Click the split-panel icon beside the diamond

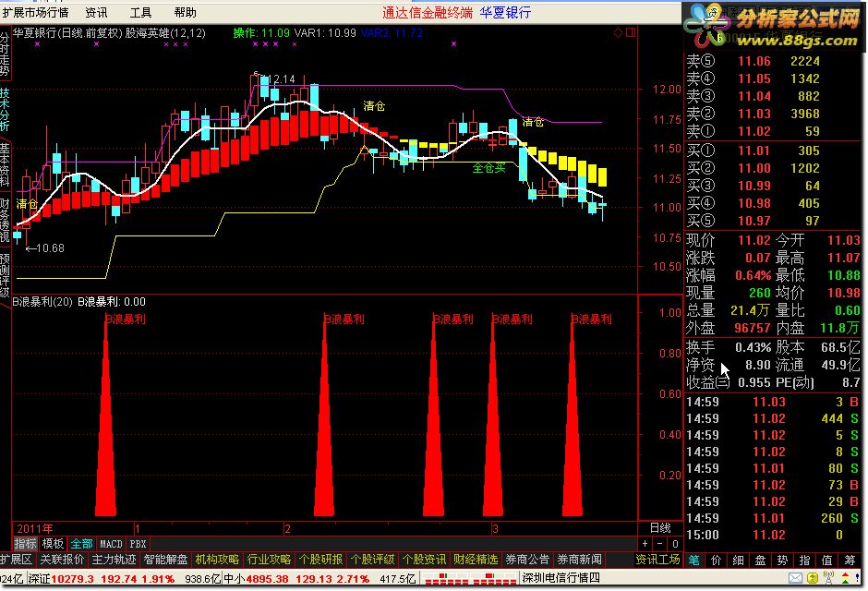[x=631, y=32]
